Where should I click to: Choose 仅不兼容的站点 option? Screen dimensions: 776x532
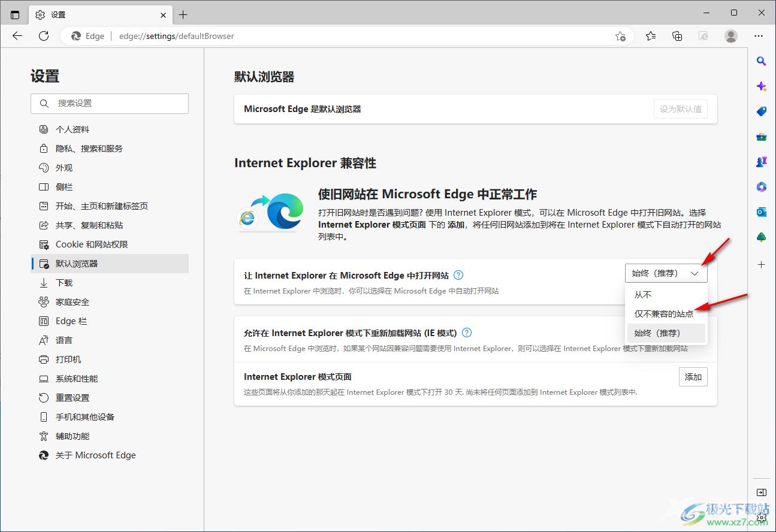666,314
